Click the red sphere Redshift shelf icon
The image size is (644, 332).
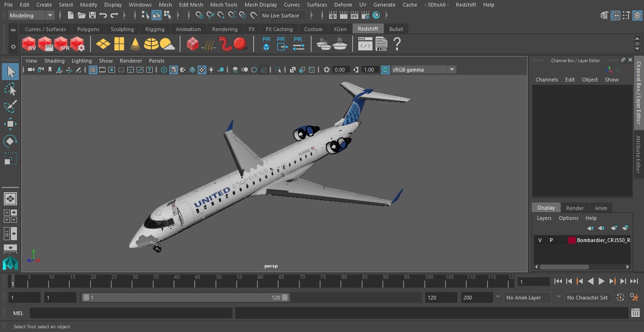(240, 44)
